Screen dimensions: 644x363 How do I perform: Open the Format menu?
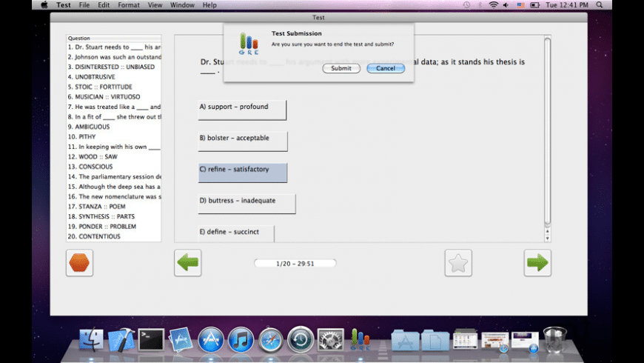(129, 5)
